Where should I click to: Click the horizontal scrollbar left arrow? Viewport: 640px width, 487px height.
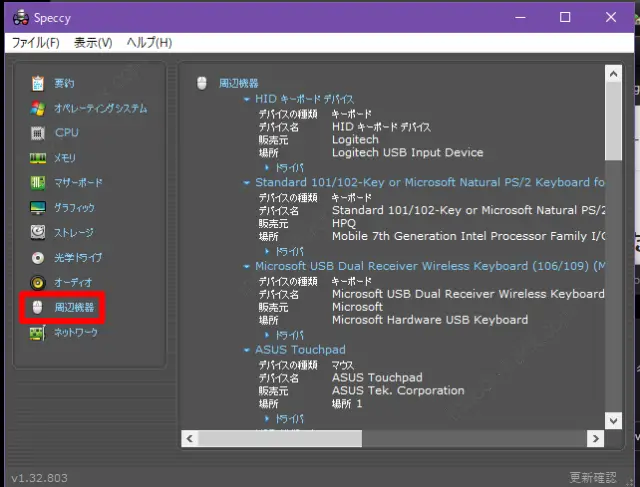(189, 438)
